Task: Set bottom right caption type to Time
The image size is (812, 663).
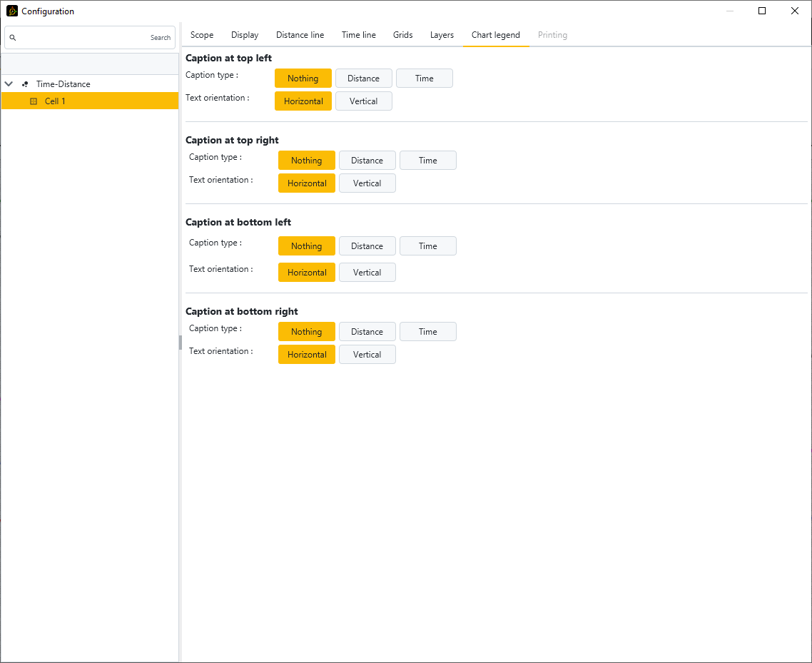Action: [x=427, y=332]
